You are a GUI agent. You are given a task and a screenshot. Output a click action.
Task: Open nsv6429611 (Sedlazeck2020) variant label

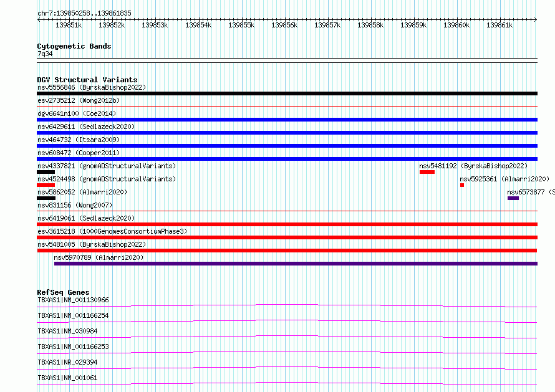click(x=86, y=127)
